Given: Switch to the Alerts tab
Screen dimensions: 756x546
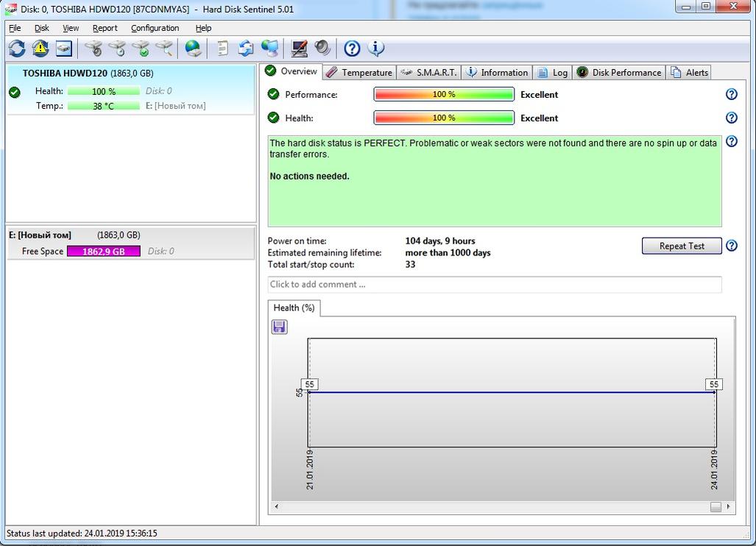Looking at the screenshot, I should [690, 72].
